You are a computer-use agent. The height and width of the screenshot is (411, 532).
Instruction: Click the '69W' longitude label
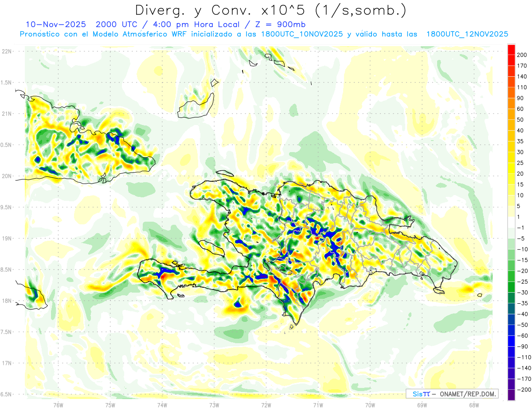coord(422,405)
